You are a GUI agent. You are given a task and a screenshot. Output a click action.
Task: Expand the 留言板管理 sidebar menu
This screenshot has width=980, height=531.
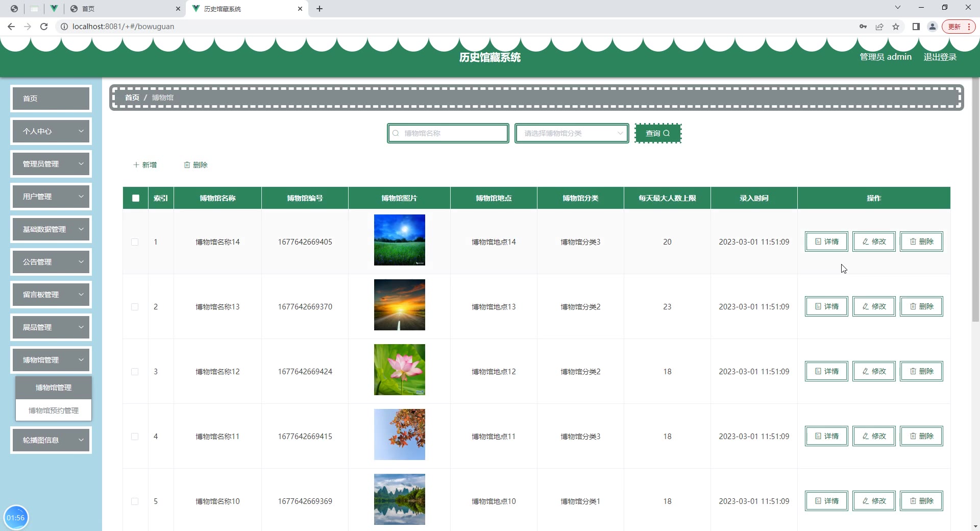(51, 295)
